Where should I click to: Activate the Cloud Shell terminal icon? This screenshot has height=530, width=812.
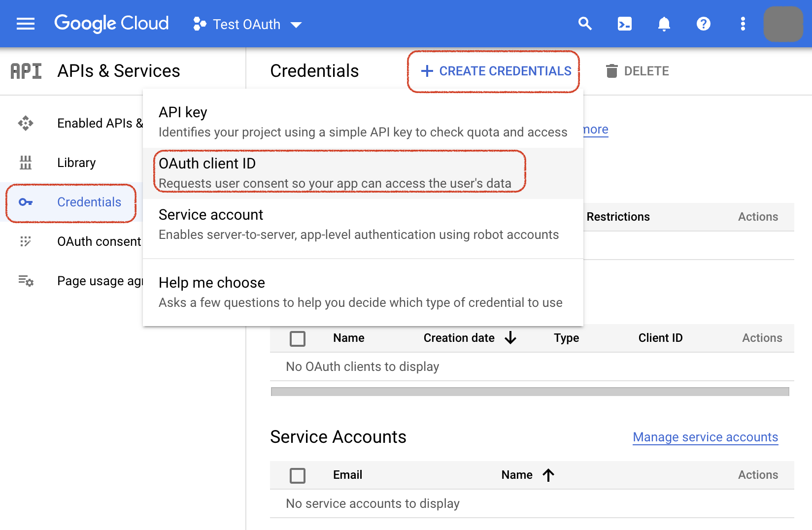coord(625,24)
